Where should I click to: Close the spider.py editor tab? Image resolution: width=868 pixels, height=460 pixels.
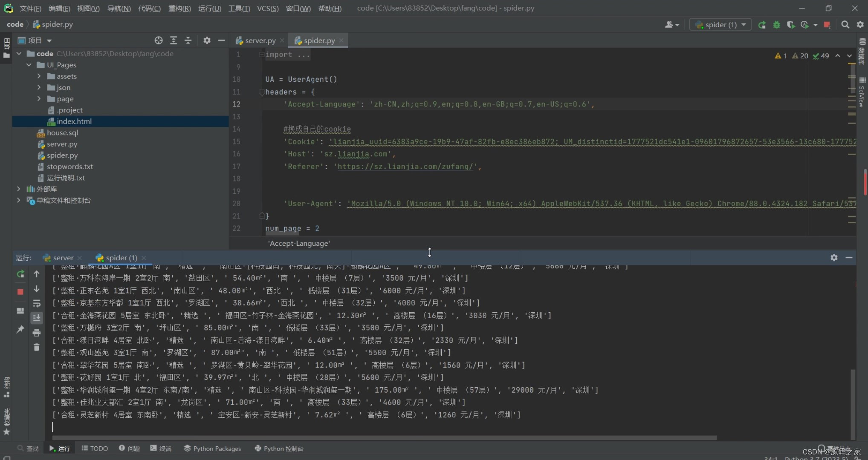[341, 40]
